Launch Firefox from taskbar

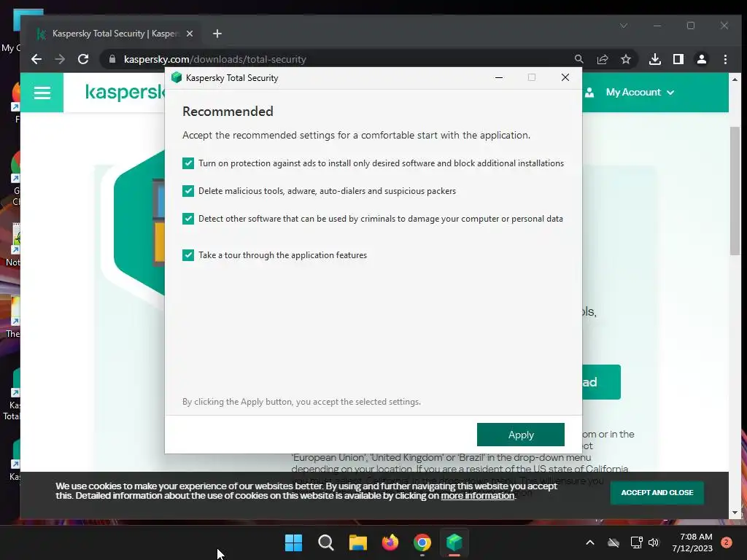(390, 542)
